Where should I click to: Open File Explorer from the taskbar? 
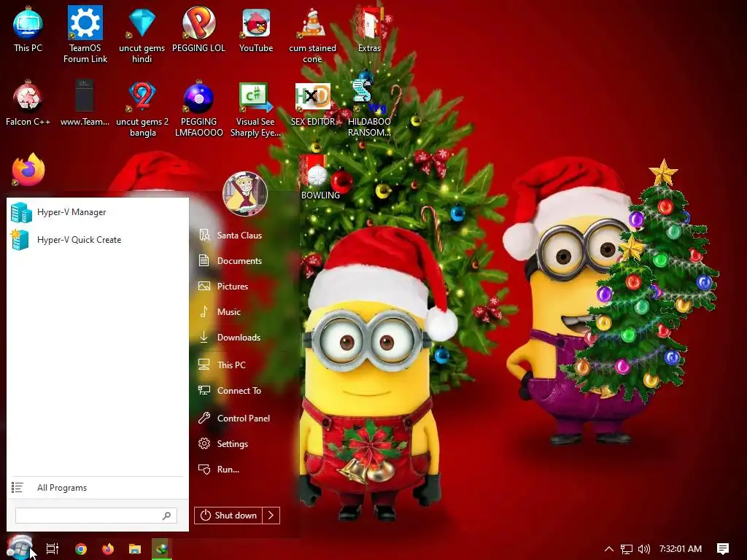135,548
